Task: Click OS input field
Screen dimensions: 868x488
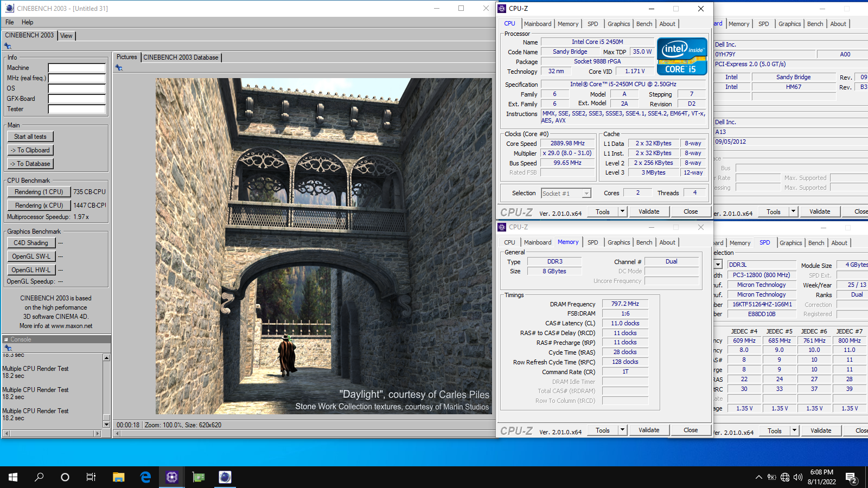Action: tap(77, 88)
